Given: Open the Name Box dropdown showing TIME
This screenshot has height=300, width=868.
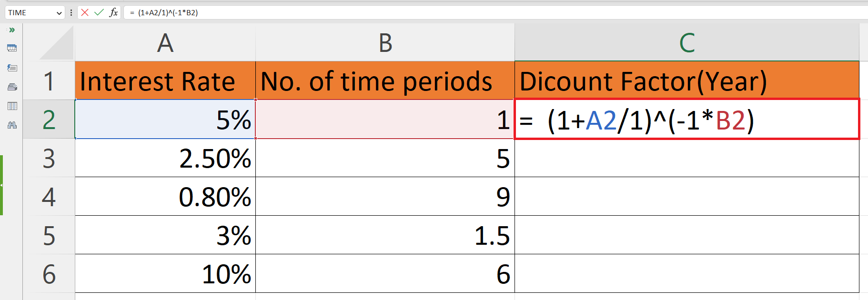Looking at the screenshot, I should 59,12.
